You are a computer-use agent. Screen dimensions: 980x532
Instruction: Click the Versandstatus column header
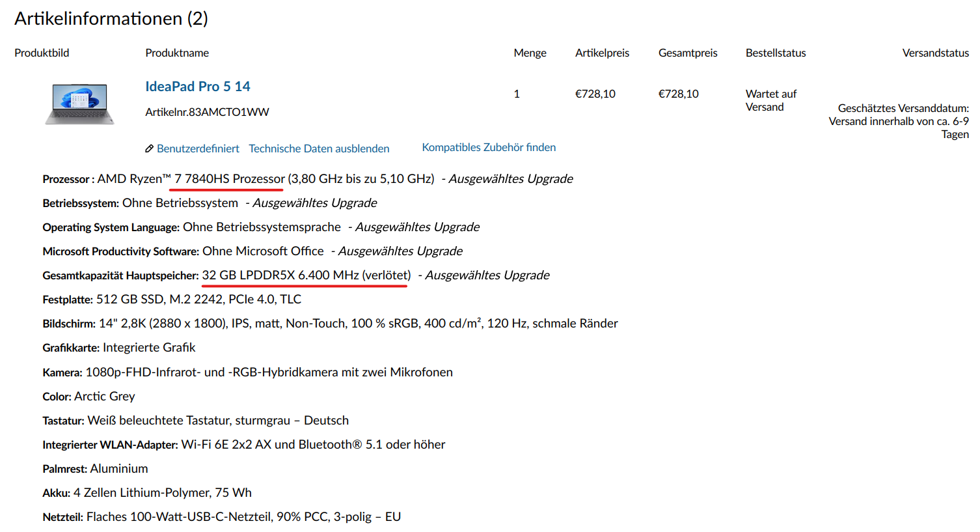pos(935,53)
